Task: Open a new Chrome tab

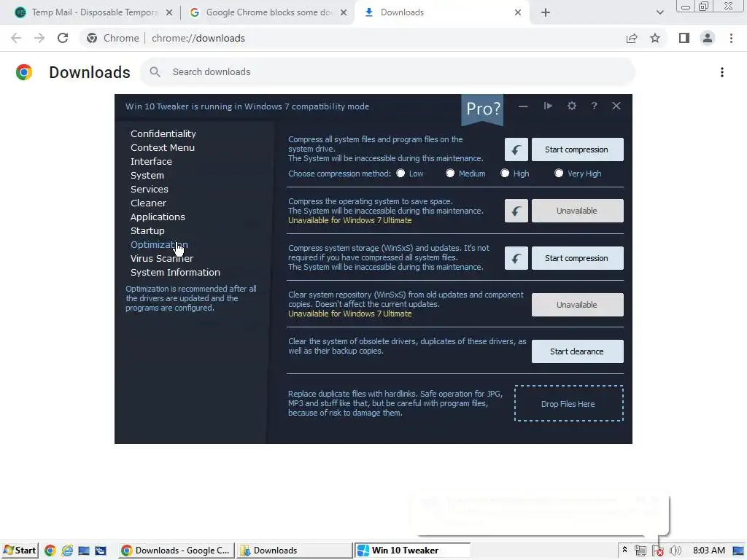Action: point(546,12)
